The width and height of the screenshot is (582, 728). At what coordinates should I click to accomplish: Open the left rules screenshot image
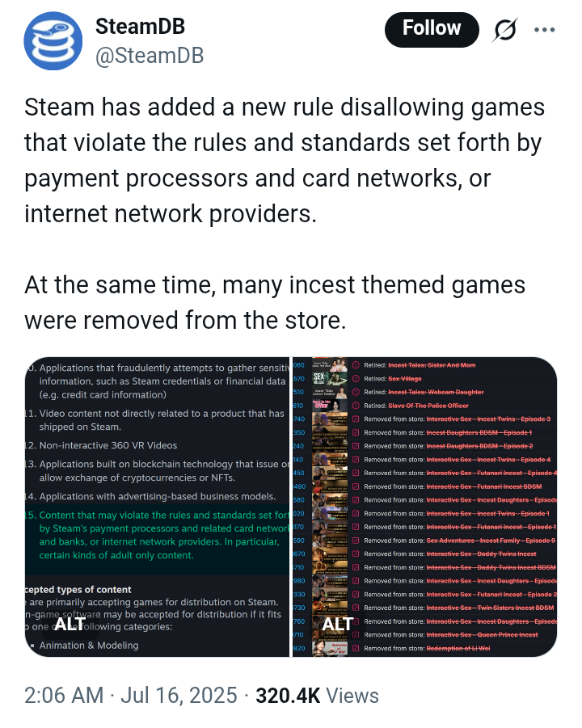157,507
